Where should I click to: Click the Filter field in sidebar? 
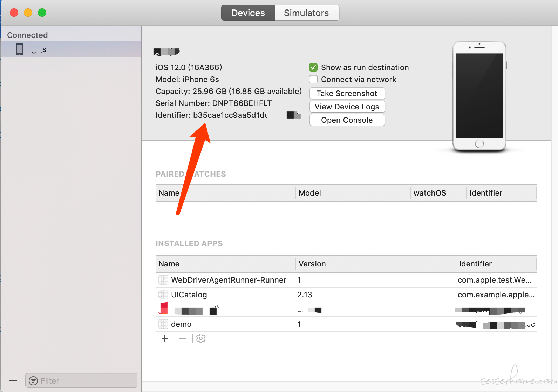point(81,380)
